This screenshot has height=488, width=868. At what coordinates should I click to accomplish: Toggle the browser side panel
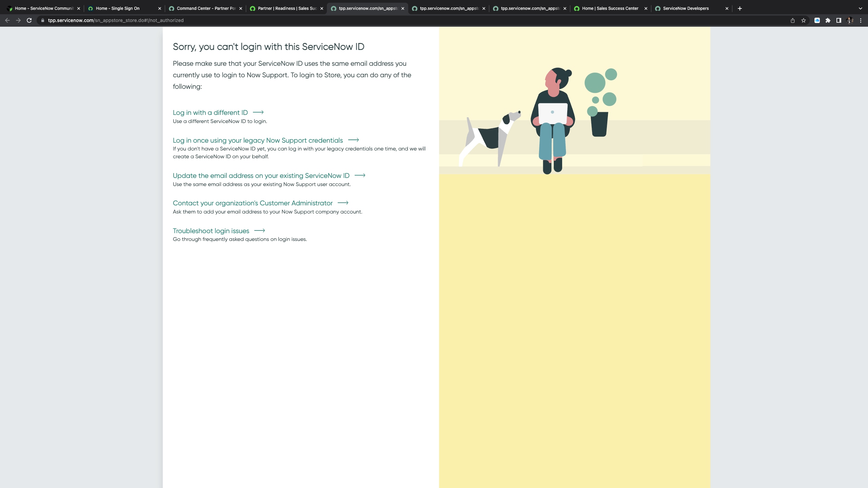pyautogui.click(x=839, y=20)
